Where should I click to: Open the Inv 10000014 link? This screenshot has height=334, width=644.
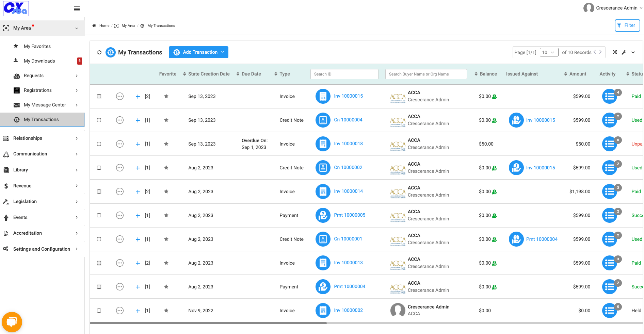click(348, 191)
